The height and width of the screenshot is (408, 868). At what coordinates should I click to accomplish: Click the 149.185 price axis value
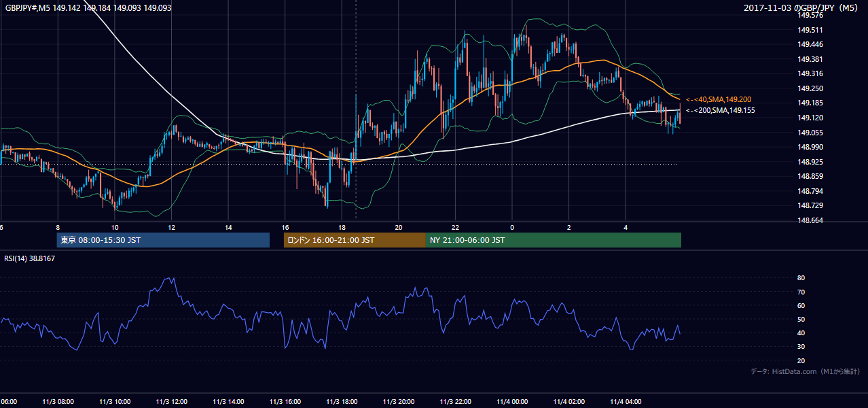pyautogui.click(x=811, y=103)
